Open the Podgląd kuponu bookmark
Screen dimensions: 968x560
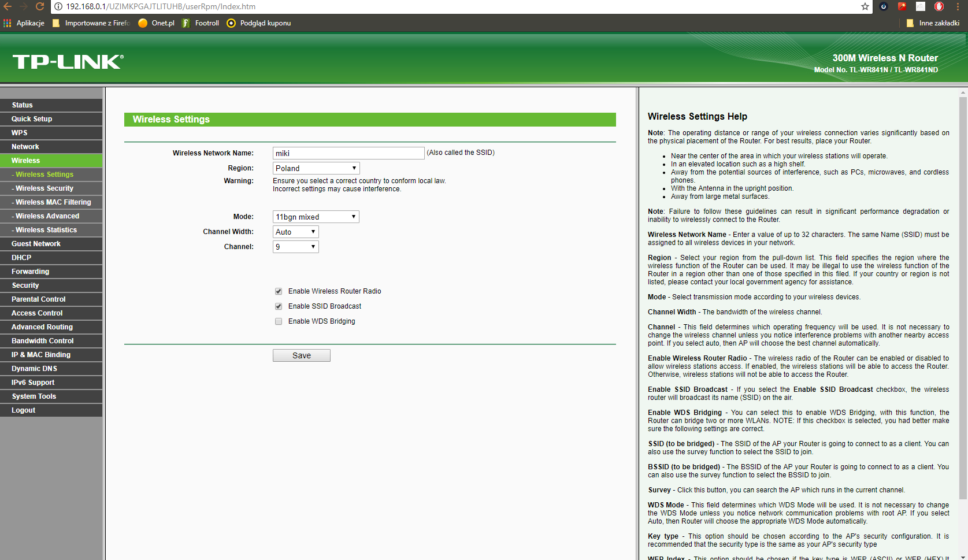[259, 23]
